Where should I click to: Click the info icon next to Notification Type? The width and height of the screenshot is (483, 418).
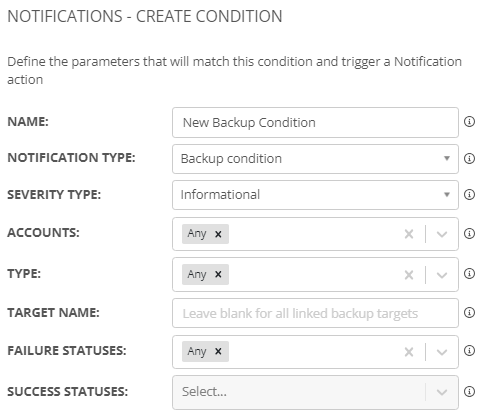click(x=469, y=158)
